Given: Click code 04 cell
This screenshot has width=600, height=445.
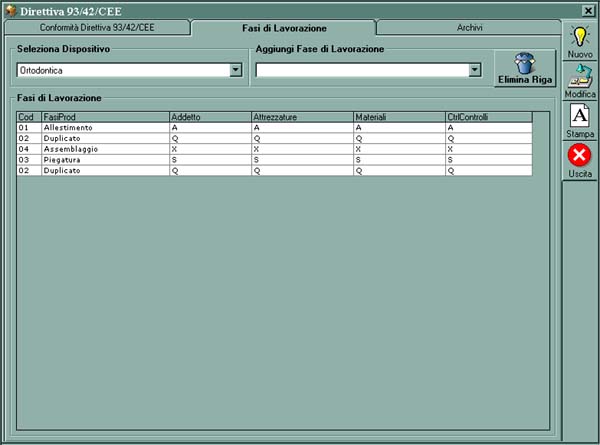Looking at the screenshot, I should (29, 149).
